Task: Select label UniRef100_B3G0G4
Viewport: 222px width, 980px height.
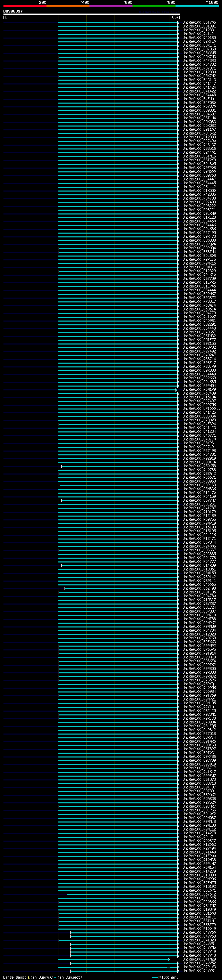Action: (x=199, y=416)
